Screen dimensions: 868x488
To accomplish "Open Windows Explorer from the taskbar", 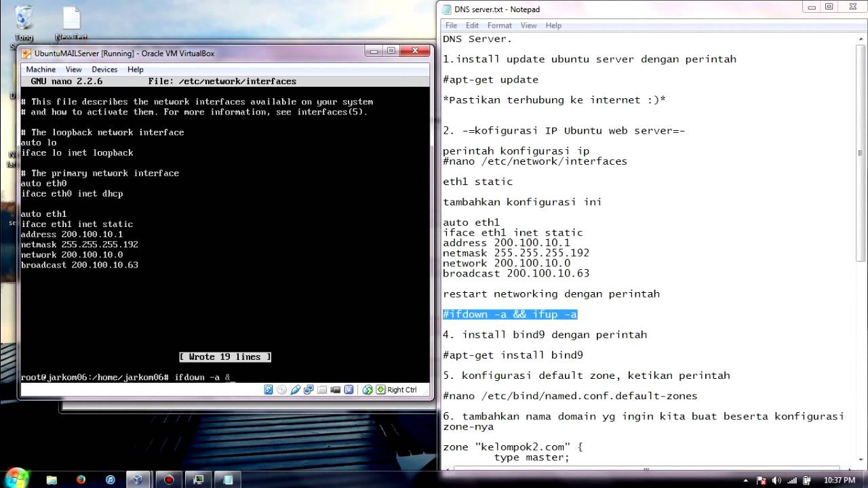I will click(x=52, y=479).
